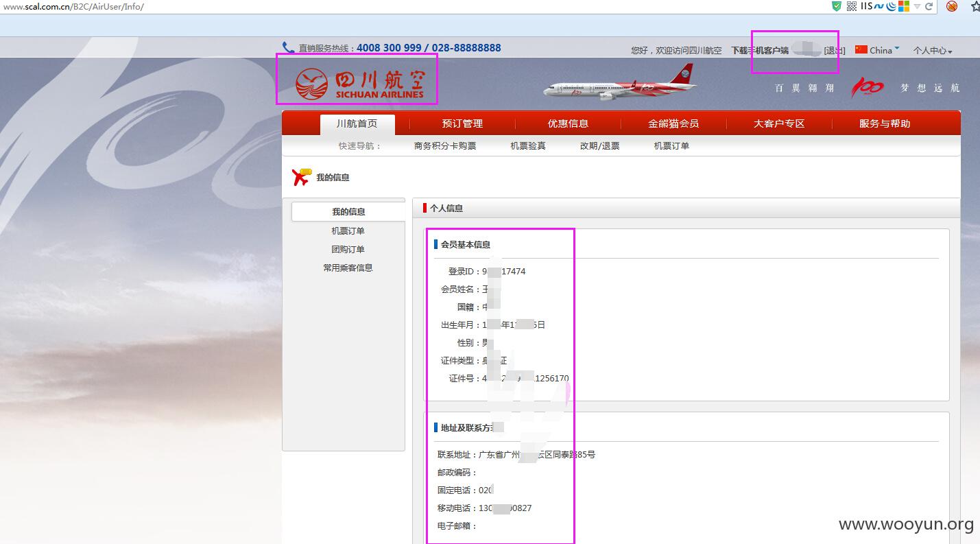
Task: Click the China flag icon
Action: point(861,49)
